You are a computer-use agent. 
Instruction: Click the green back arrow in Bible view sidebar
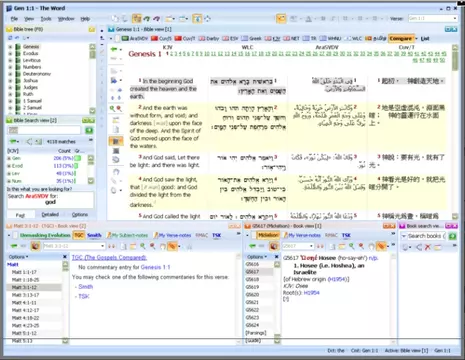114,49
